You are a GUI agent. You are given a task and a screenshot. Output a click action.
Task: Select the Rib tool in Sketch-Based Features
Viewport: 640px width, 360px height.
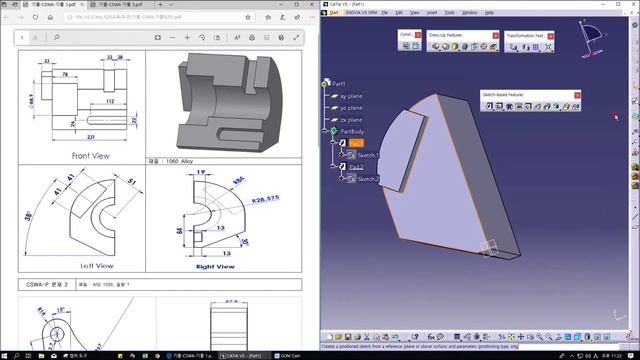click(538, 107)
